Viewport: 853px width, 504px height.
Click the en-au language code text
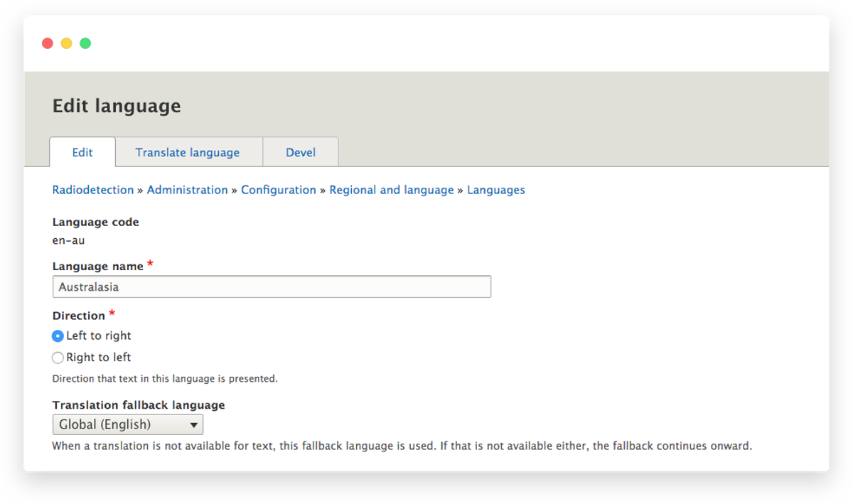click(69, 240)
